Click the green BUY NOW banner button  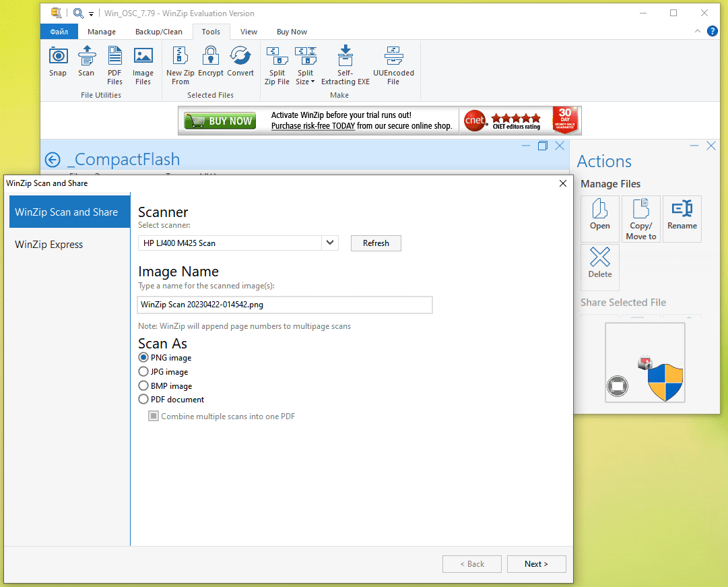[x=220, y=121]
